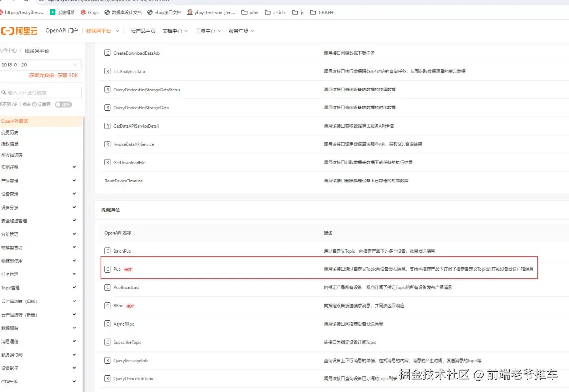Click the R badge beside InvokeDataAPIService
The height and width of the screenshot is (392, 569).
(x=108, y=144)
